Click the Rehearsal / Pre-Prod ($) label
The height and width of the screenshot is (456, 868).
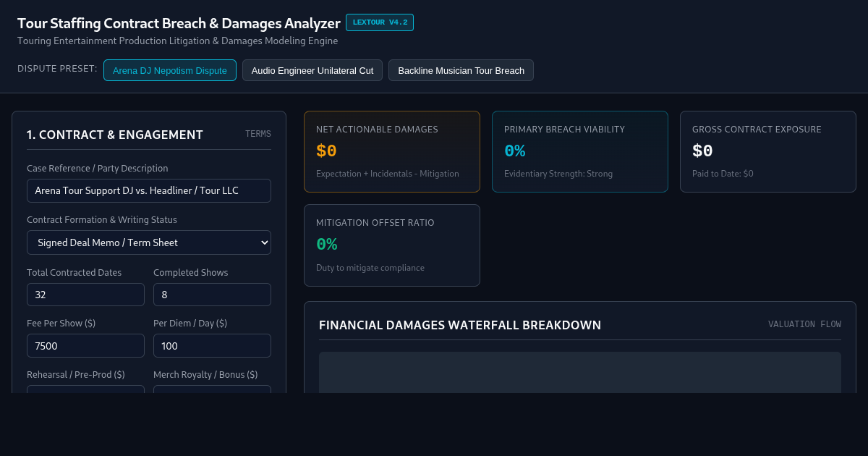(76, 374)
